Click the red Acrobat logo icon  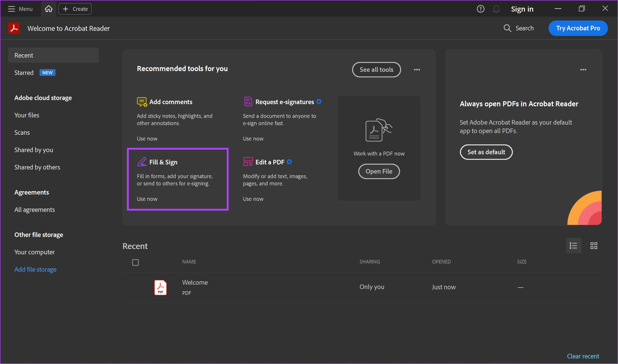pyautogui.click(x=14, y=28)
